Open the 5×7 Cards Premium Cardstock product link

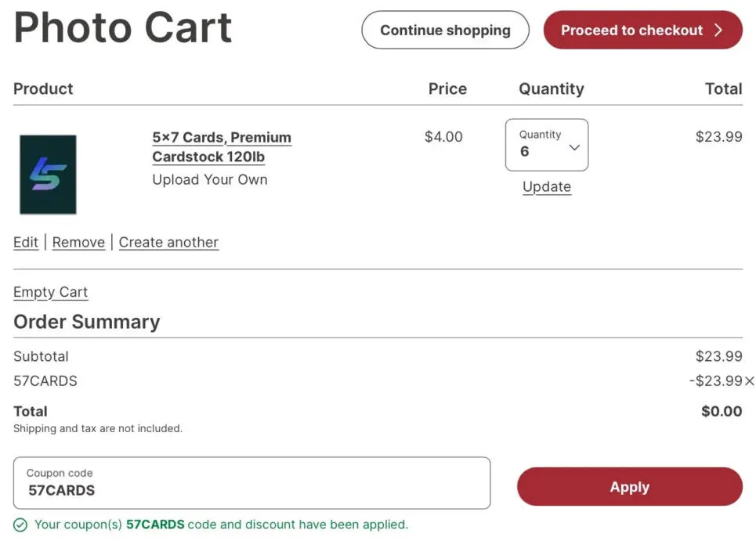pyautogui.click(x=222, y=147)
